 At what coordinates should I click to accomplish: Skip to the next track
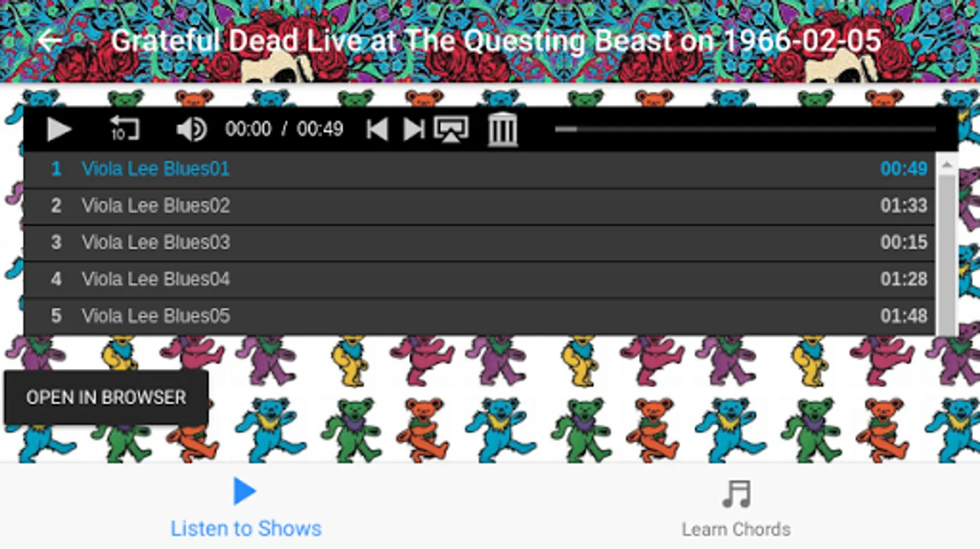tap(414, 129)
